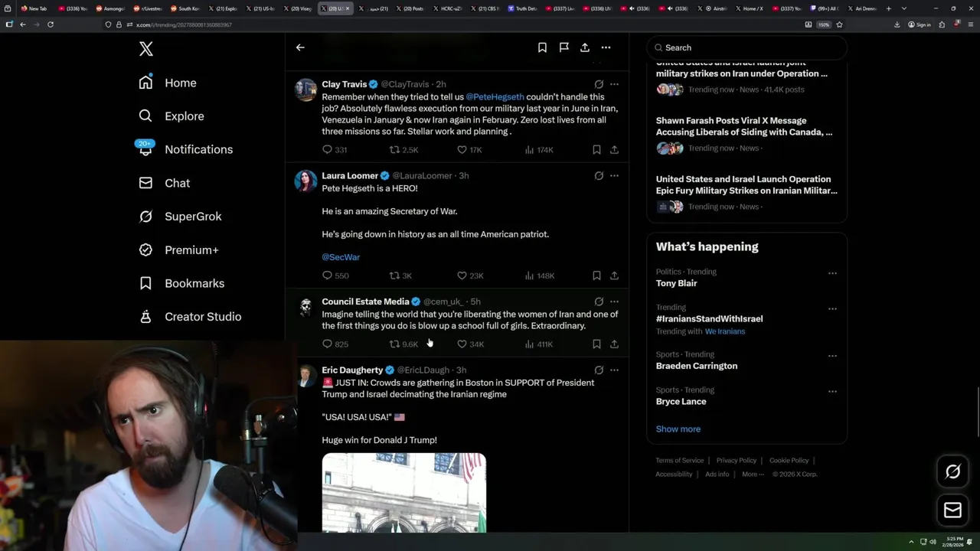
Task: Open Messages floating button
Action: 952,510
